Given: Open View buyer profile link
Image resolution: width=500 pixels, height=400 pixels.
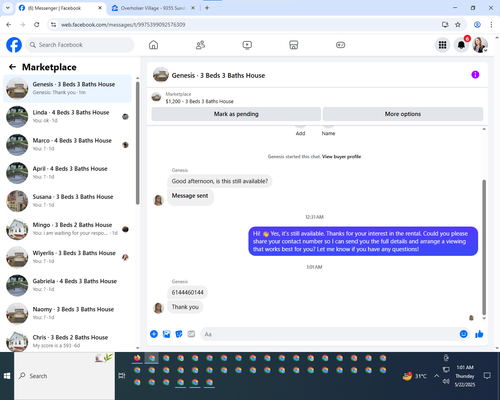Looking at the screenshot, I should [341, 156].
